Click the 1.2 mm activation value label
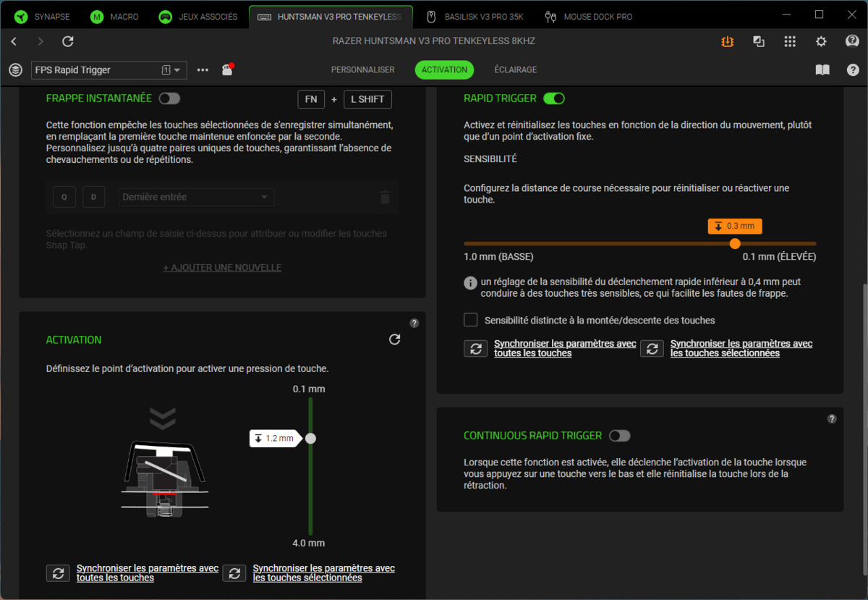 point(274,438)
